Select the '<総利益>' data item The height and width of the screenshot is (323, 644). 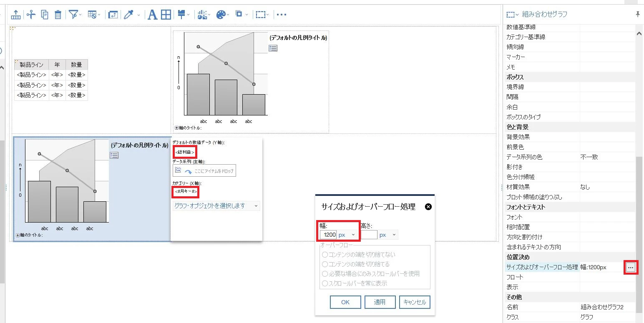pos(184,152)
